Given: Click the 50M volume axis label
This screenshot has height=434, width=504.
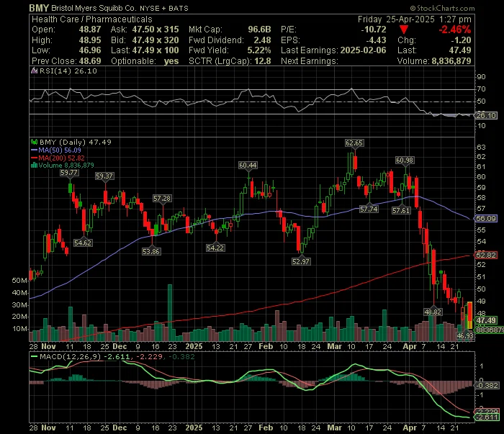Looking at the screenshot, I should (19, 281).
